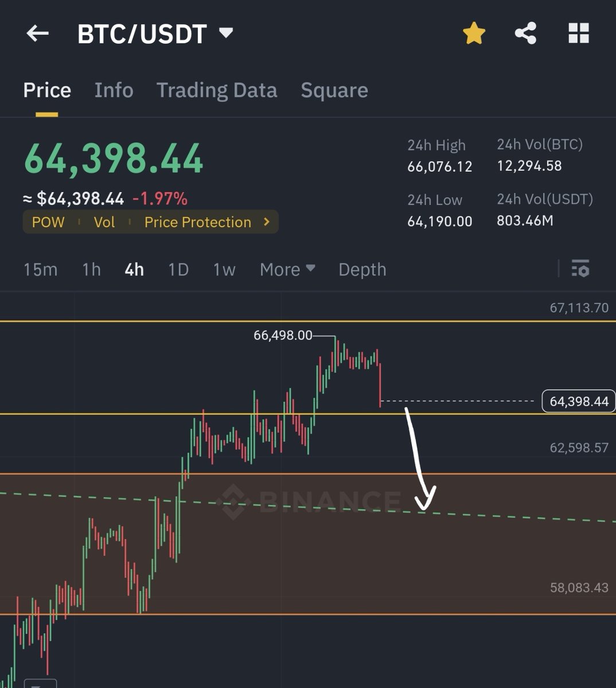Viewport: 616px width, 688px height.
Task: Tap the 62,598.57 axis price label
Action: 579,448
